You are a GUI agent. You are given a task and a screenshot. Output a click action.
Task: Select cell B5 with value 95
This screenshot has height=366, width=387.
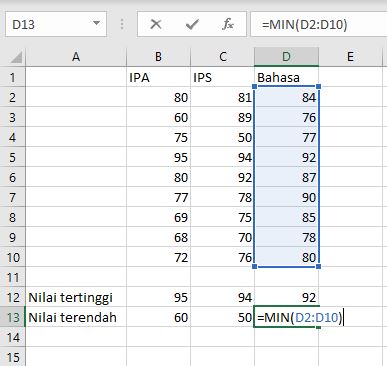point(158,157)
